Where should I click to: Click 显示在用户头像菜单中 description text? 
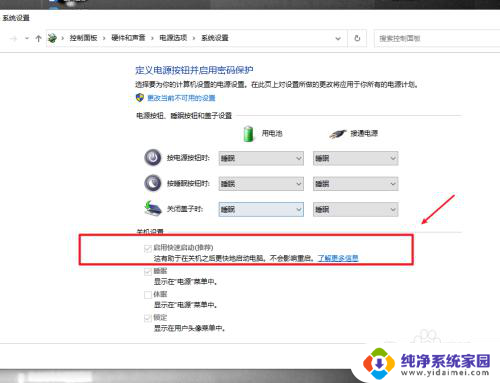[x=189, y=328]
